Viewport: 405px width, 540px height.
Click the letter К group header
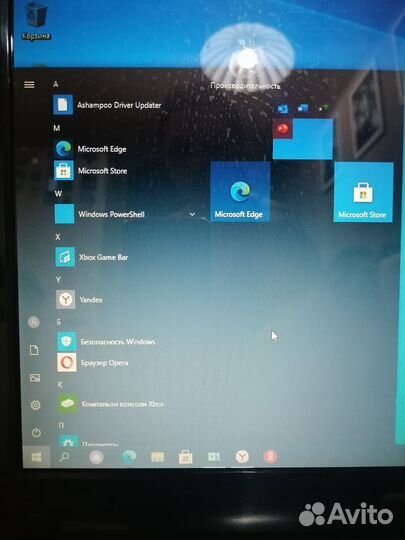pos(60,384)
